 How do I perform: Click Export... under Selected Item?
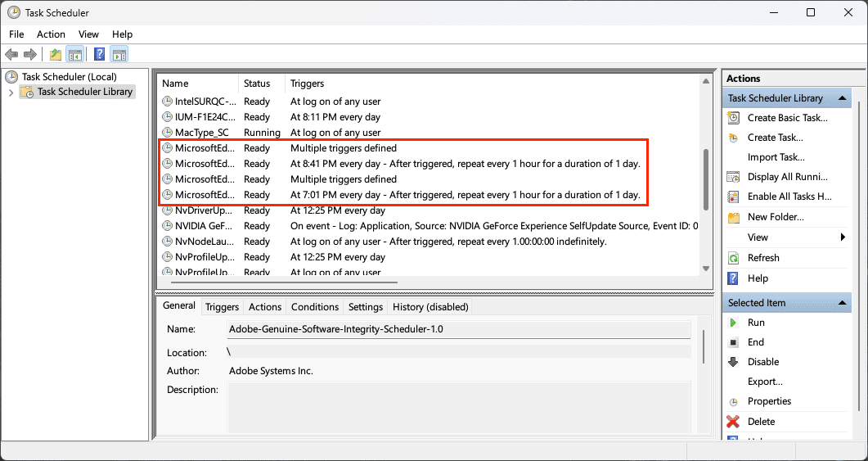click(x=765, y=382)
